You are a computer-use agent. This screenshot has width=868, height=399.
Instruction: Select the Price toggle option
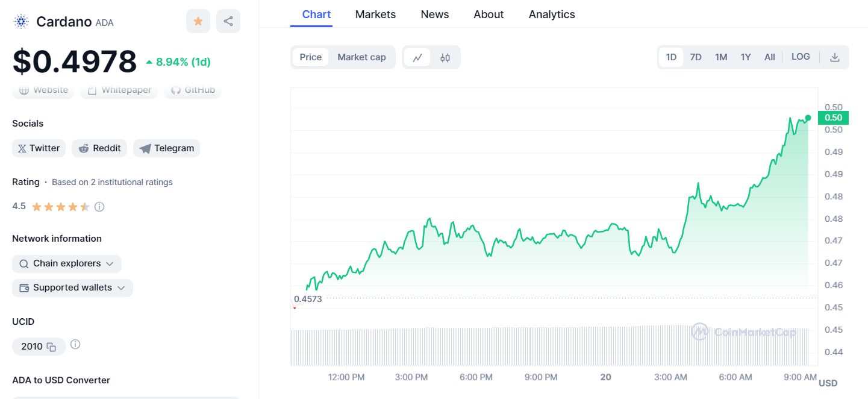(x=311, y=57)
